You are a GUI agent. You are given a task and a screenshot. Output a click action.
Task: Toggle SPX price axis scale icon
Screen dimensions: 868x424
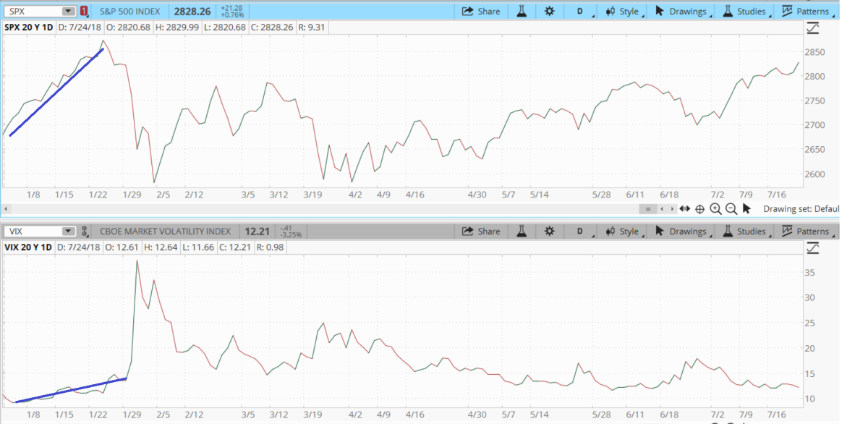coord(813,28)
